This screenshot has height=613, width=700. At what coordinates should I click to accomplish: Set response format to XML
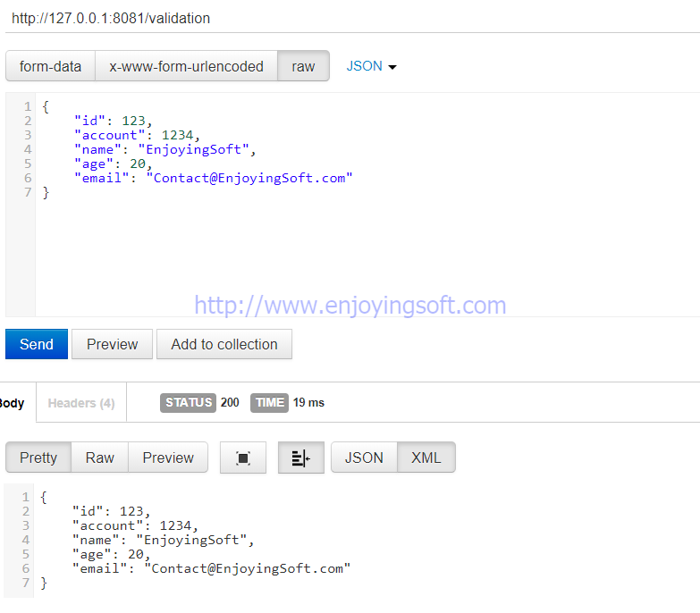click(426, 458)
